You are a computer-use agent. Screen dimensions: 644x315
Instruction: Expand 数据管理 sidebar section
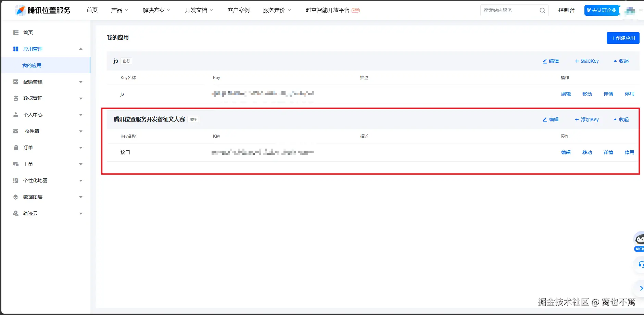coord(81,99)
